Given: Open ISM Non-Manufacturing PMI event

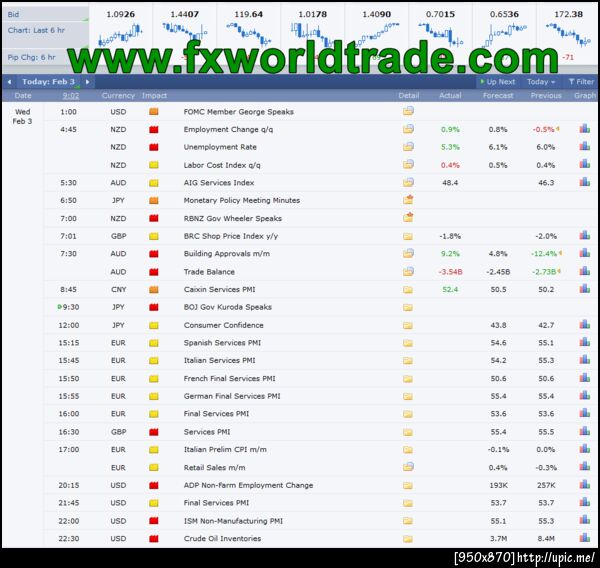Looking at the screenshot, I should [x=233, y=521].
